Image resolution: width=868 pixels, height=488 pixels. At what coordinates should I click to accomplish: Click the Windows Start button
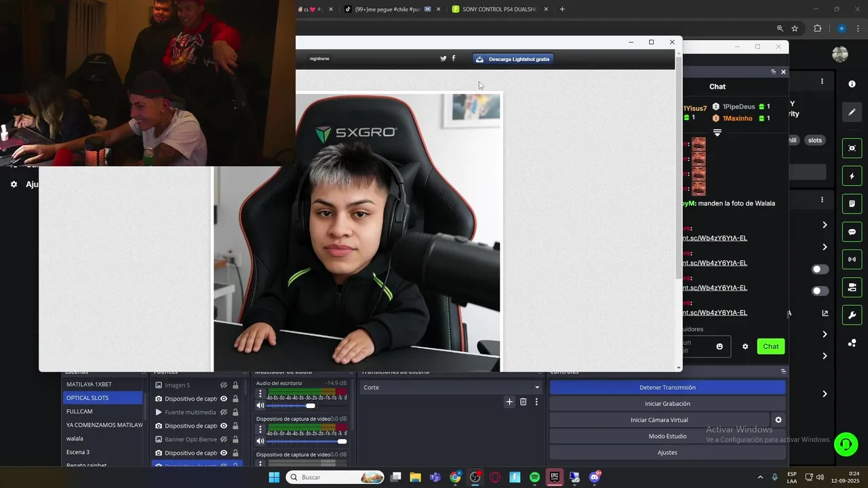tap(274, 477)
